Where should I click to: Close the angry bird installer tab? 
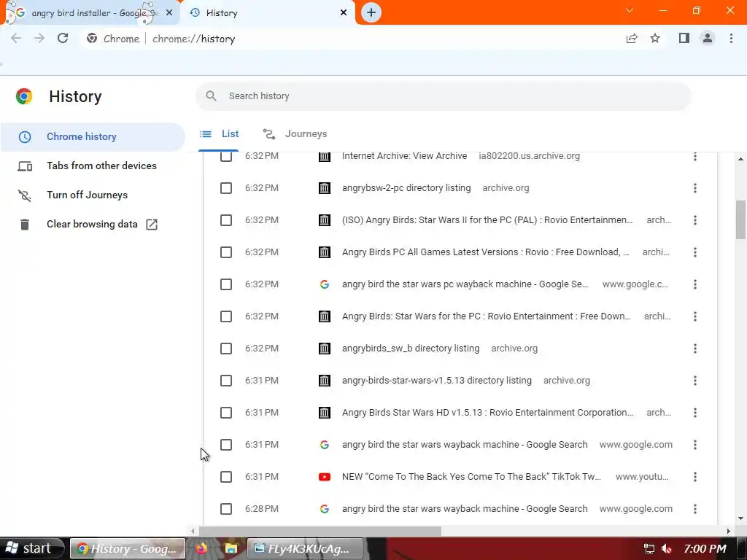pos(169,13)
